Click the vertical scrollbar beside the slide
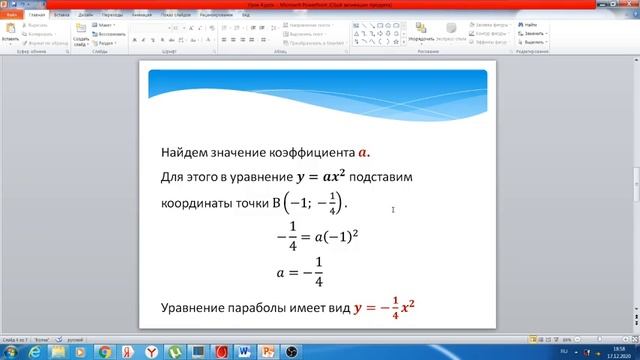 point(636,184)
